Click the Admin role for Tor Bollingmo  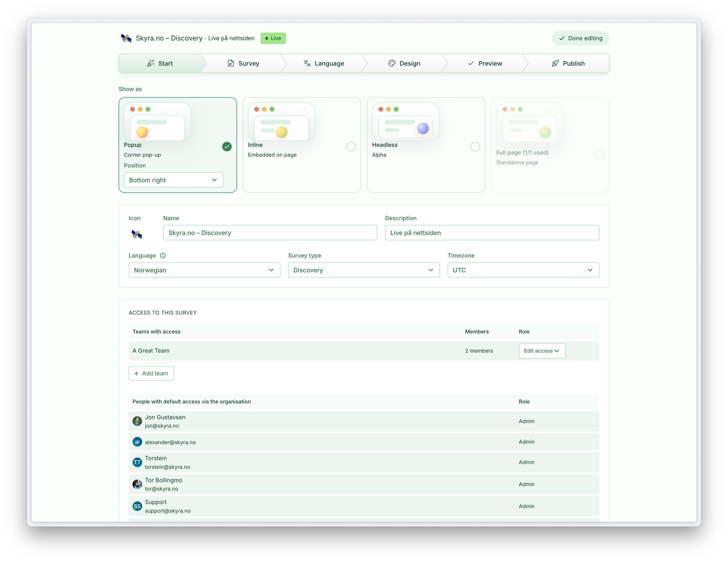(526, 484)
